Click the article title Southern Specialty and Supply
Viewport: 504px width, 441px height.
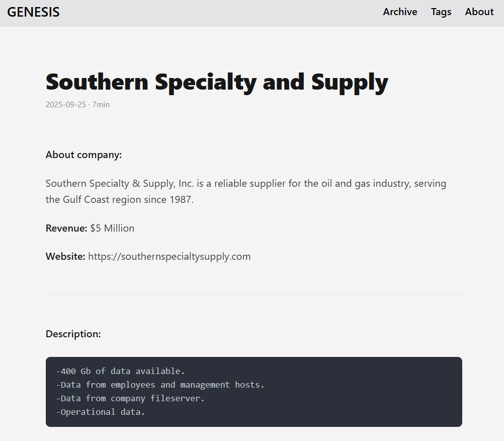point(216,81)
